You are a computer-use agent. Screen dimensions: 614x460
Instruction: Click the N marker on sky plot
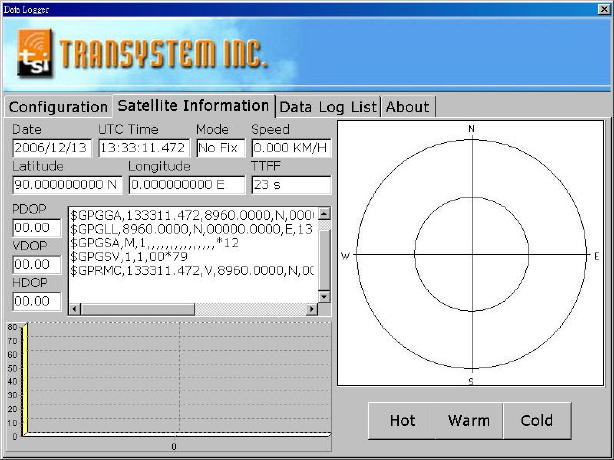pos(472,128)
